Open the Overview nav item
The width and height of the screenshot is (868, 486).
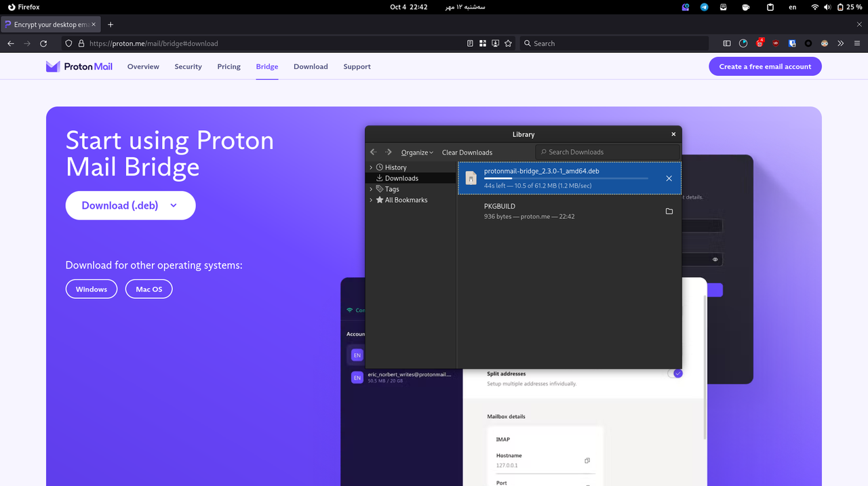(x=143, y=66)
